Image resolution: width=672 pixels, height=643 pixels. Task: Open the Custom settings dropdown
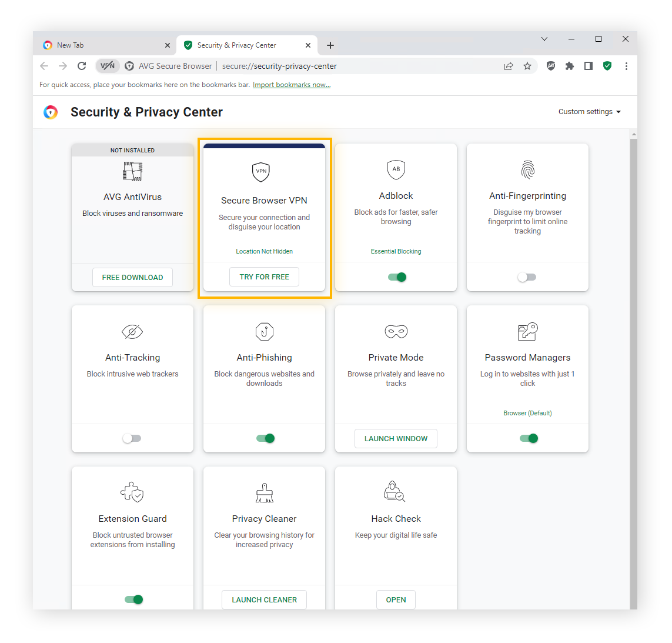(589, 111)
